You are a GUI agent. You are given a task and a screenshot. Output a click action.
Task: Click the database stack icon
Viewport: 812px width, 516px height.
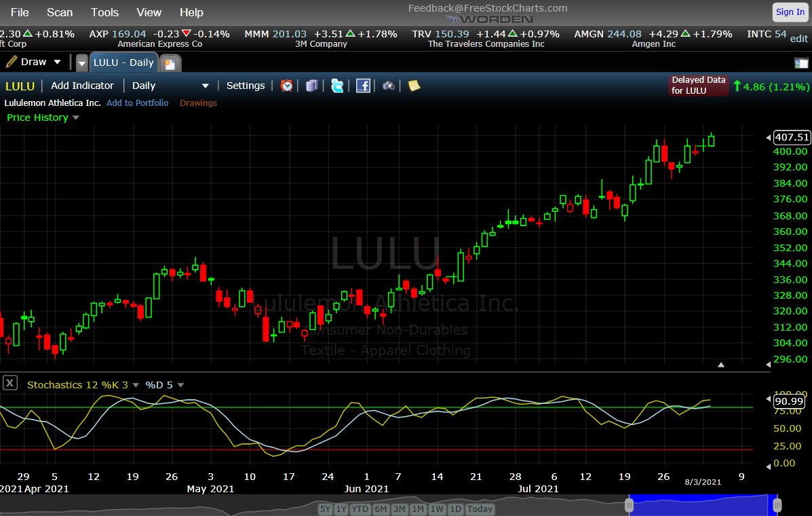point(312,86)
